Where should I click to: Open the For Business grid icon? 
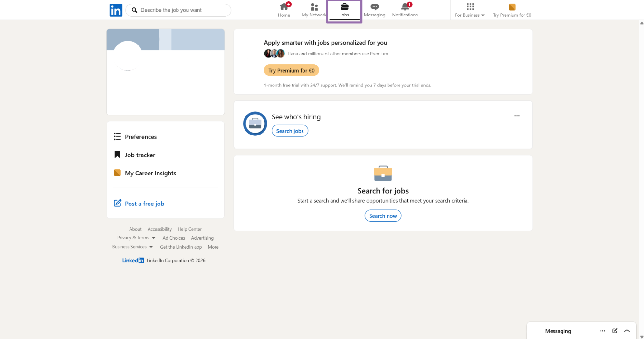click(x=470, y=6)
